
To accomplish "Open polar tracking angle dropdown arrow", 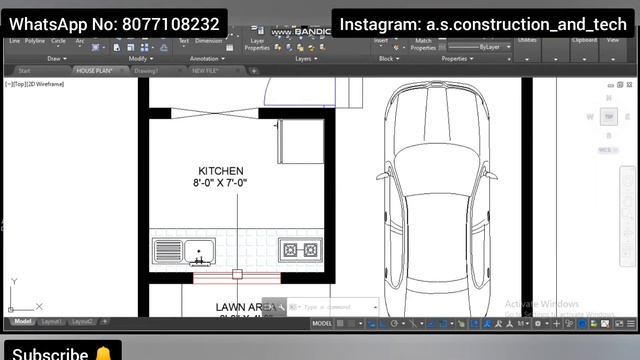I will click(x=403, y=324).
